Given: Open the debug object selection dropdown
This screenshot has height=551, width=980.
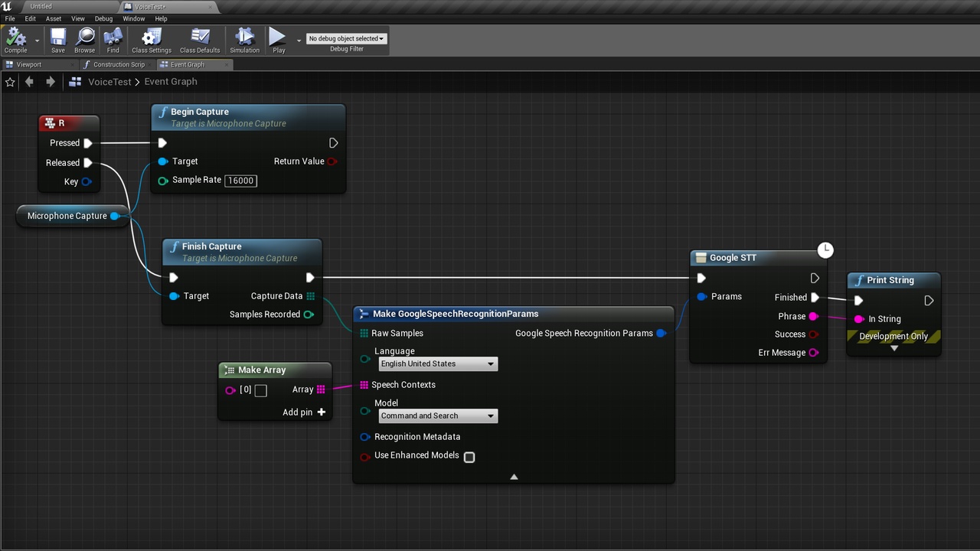Looking at the screenshot, I should [x=347, y=38].
